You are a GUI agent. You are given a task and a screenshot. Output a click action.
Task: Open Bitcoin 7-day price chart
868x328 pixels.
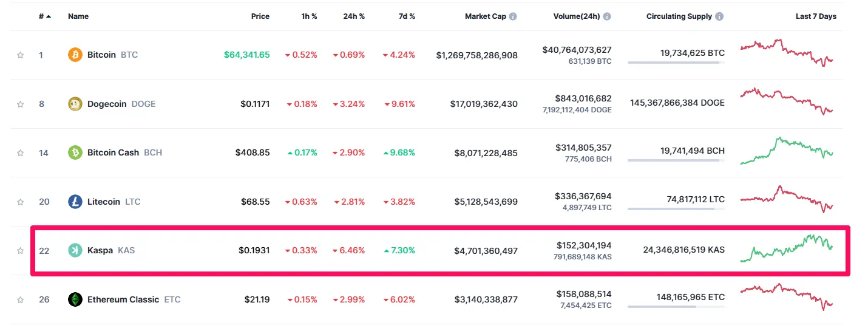click(x=787, y=52)
